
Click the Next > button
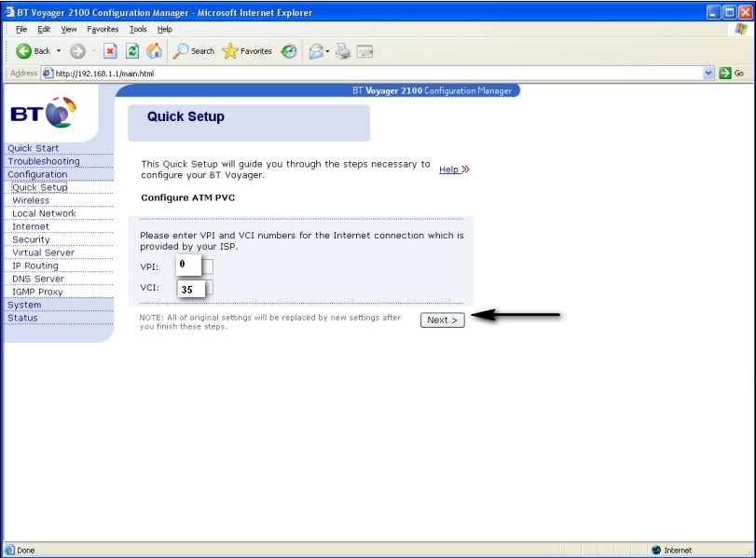442,320
